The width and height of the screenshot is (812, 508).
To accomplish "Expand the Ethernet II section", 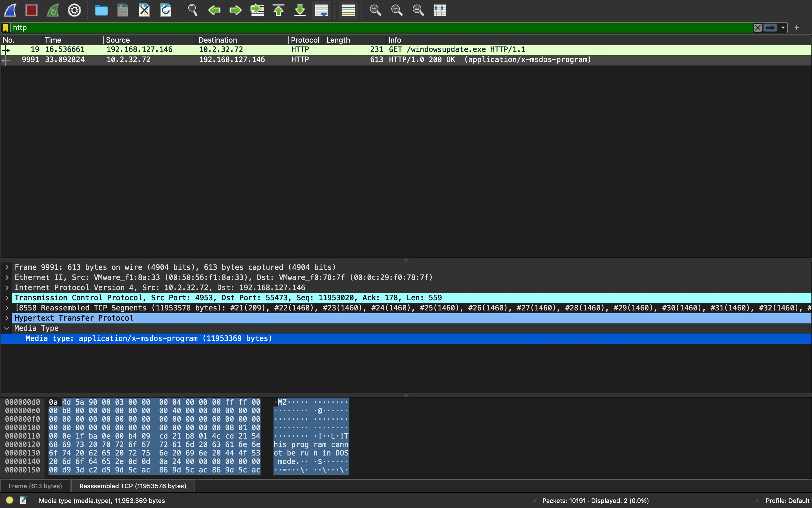I will pos(7,277).
